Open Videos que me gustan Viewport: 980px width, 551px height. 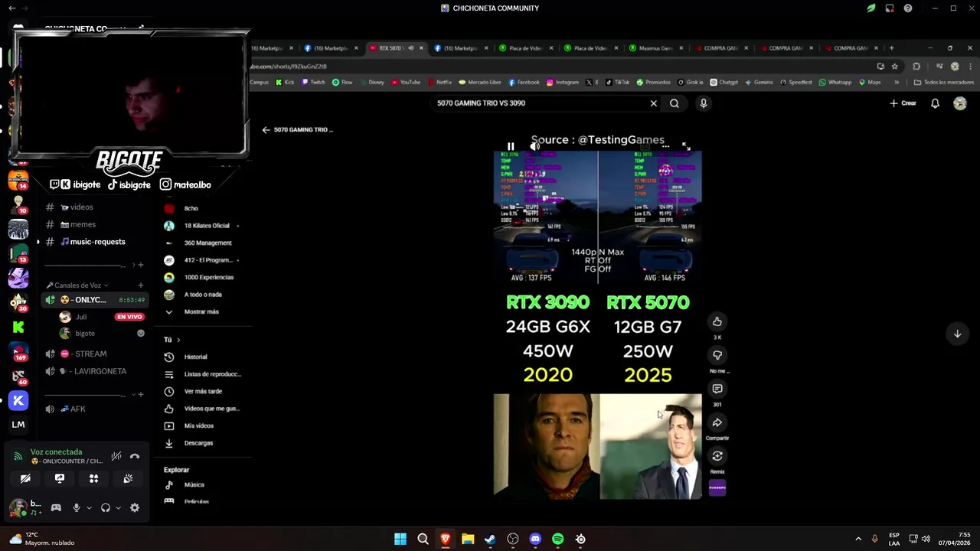pos(203,409)
